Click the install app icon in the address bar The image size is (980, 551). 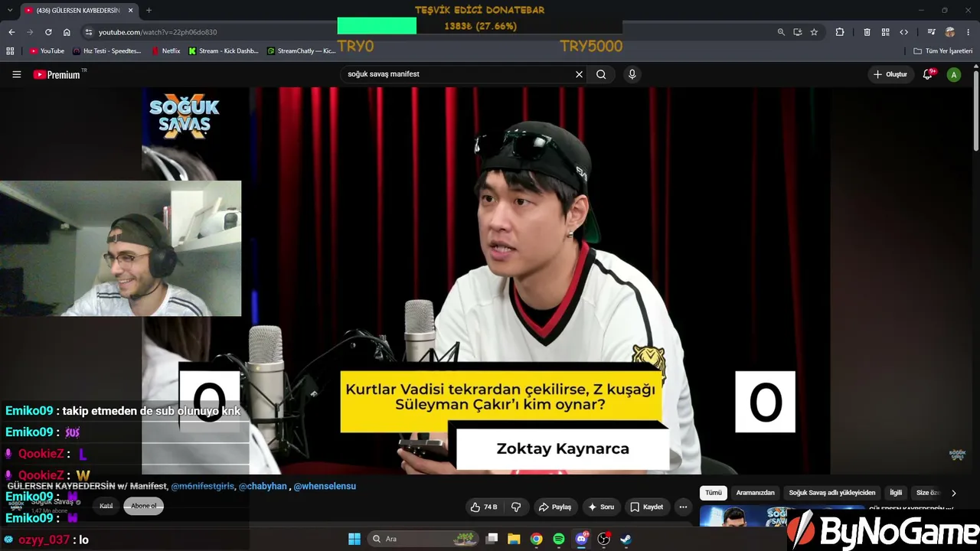point(798,32)
